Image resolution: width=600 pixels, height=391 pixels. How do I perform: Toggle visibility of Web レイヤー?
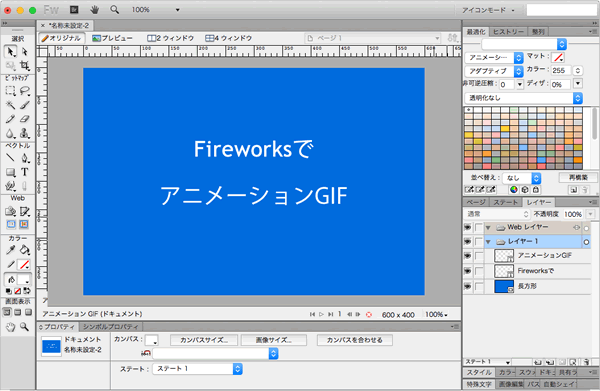pyautogui.click(x=468, y=227)
